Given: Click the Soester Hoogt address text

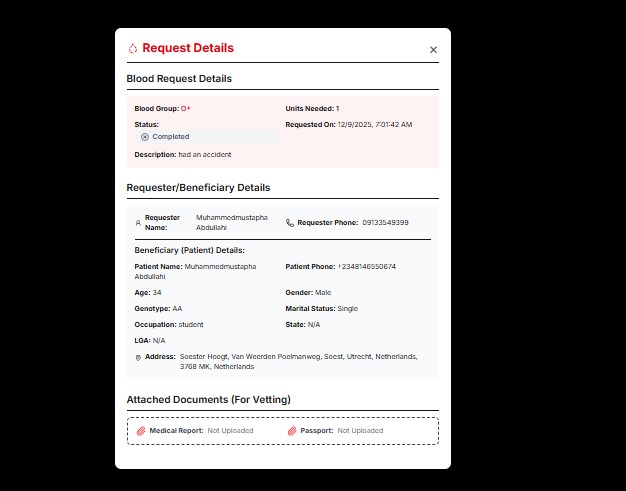Looking at the screenshot, I should 298,361.
